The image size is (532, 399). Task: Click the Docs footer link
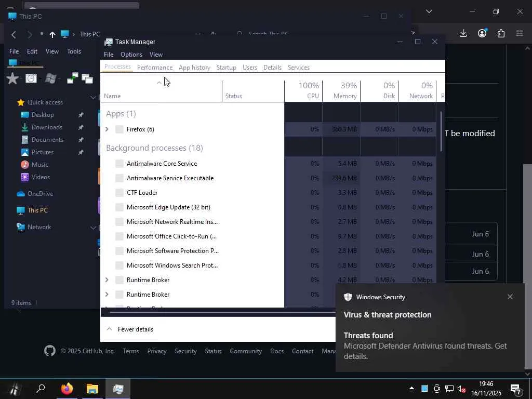277,351
